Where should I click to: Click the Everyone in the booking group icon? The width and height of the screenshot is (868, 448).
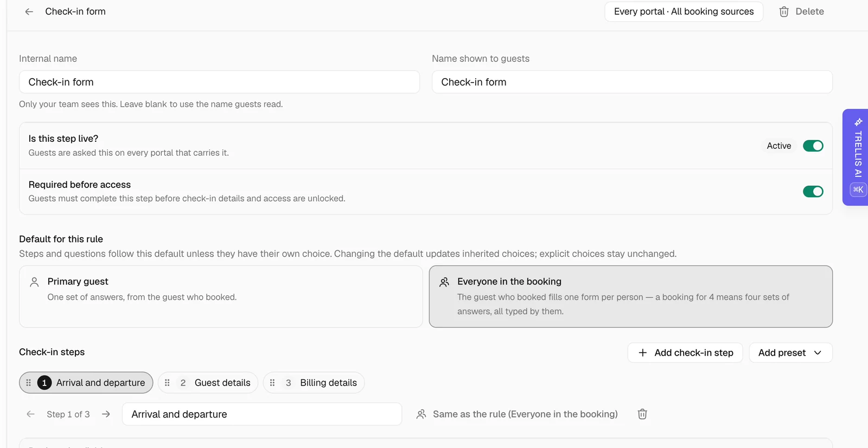(444, 282)
